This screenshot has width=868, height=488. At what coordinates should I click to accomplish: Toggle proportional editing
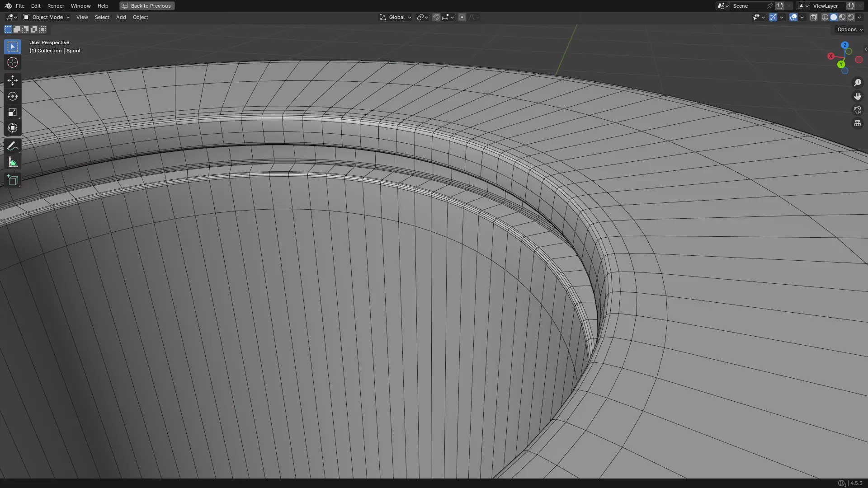tap(462, 17)
